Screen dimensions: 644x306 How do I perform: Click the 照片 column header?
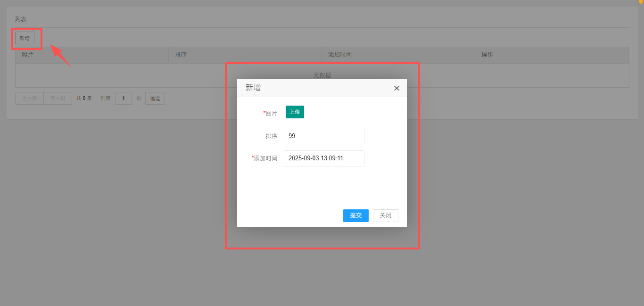[27, 55]
